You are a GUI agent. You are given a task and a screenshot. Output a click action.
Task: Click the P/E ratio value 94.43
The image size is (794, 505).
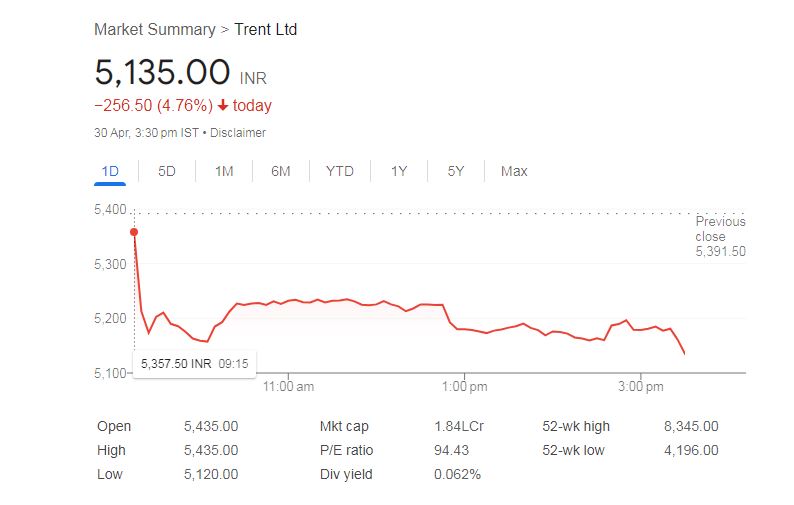453,450
